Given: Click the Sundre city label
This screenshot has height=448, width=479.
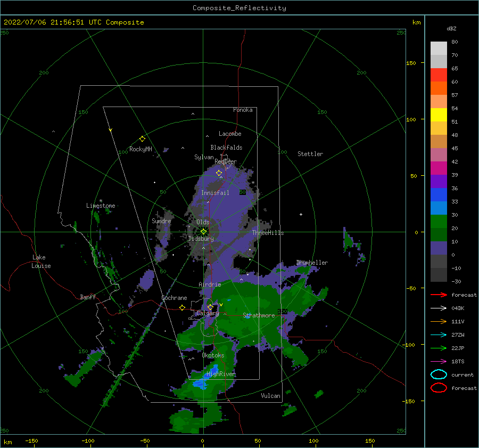Looking at the screenshot, I should (x=161, y=221).
